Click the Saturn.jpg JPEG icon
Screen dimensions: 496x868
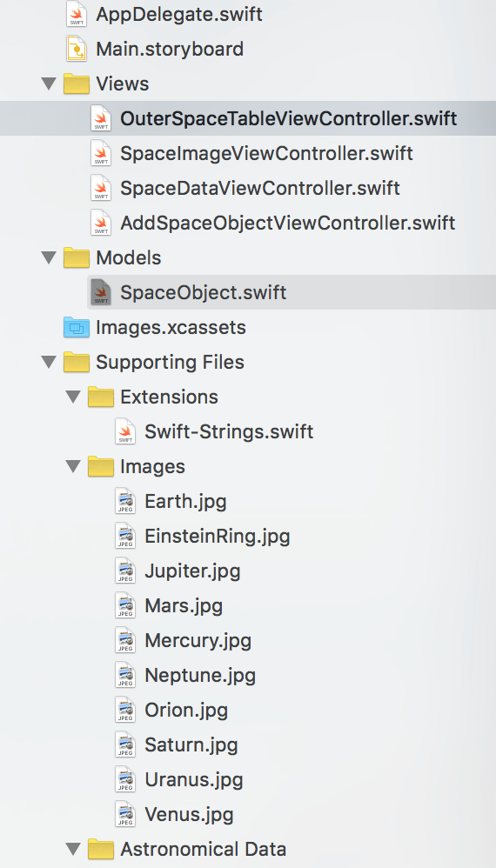point(125,745)
